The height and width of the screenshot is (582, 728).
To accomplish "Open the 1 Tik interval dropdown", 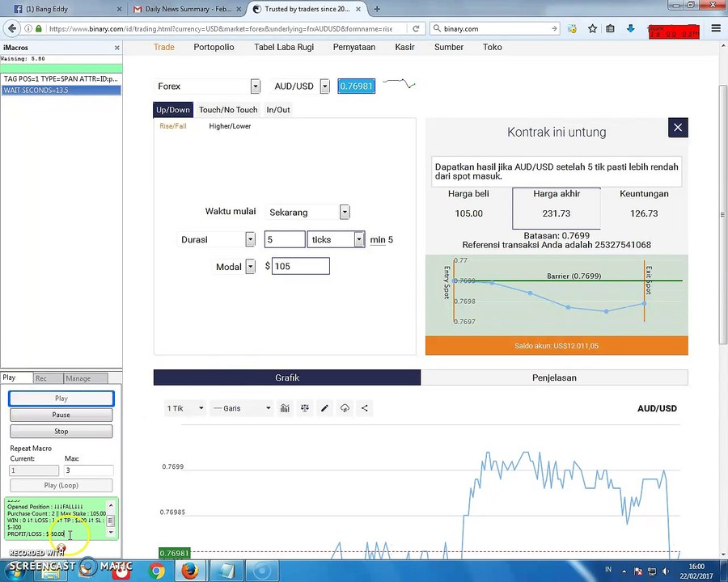I will 184,408.
